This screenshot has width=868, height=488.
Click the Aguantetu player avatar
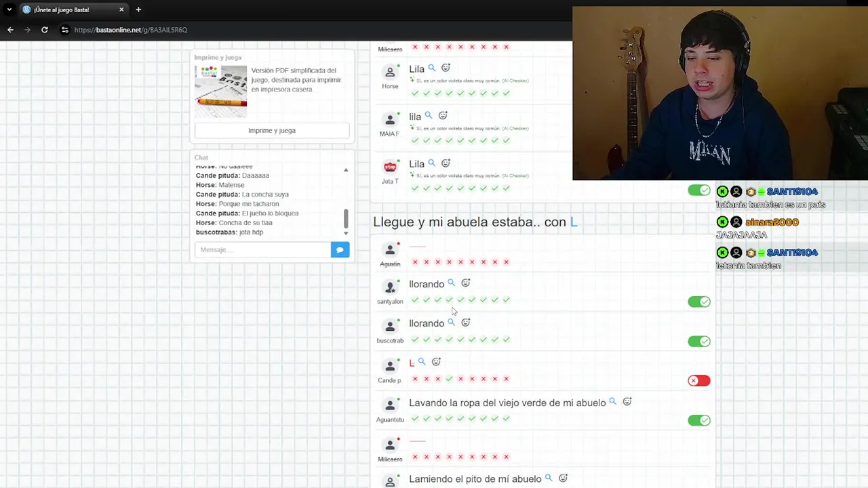click(x=390, y=406)
